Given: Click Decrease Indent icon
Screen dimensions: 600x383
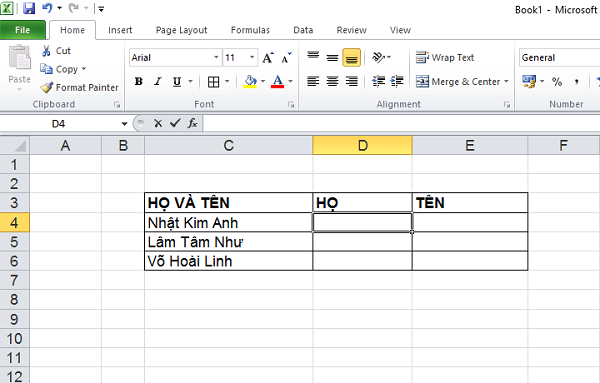Looking at the screenshot, I should [379, 81].
